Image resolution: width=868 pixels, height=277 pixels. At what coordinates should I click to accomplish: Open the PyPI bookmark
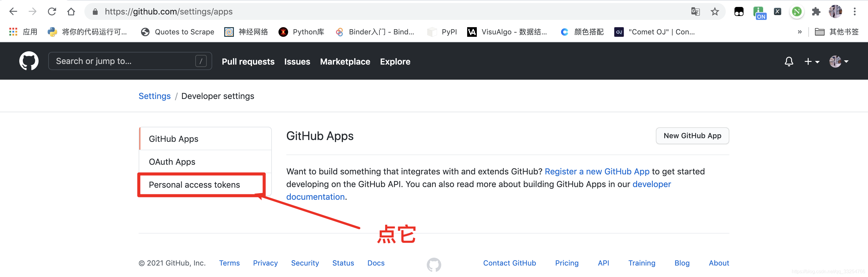(442, 32)
